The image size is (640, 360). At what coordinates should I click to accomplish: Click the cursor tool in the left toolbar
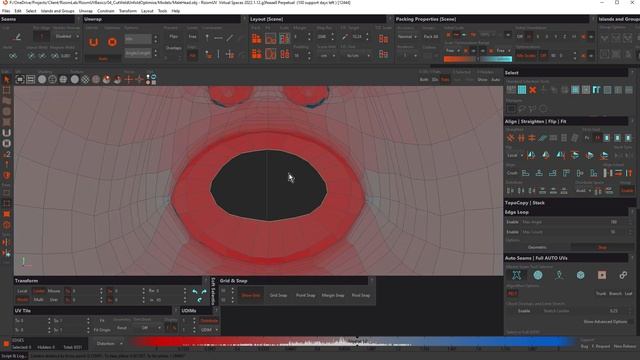(7, 79)
